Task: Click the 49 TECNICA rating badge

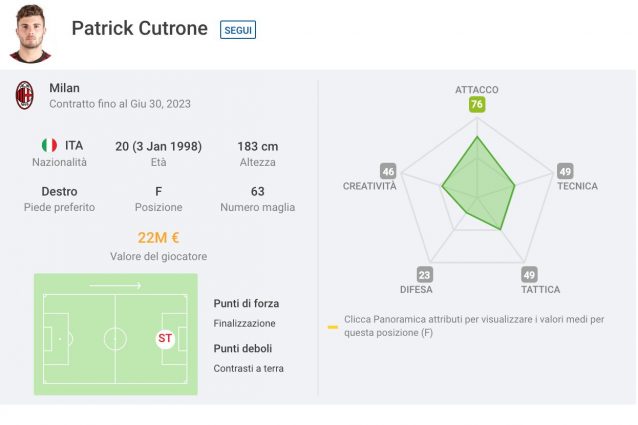Action: point(565,171)
